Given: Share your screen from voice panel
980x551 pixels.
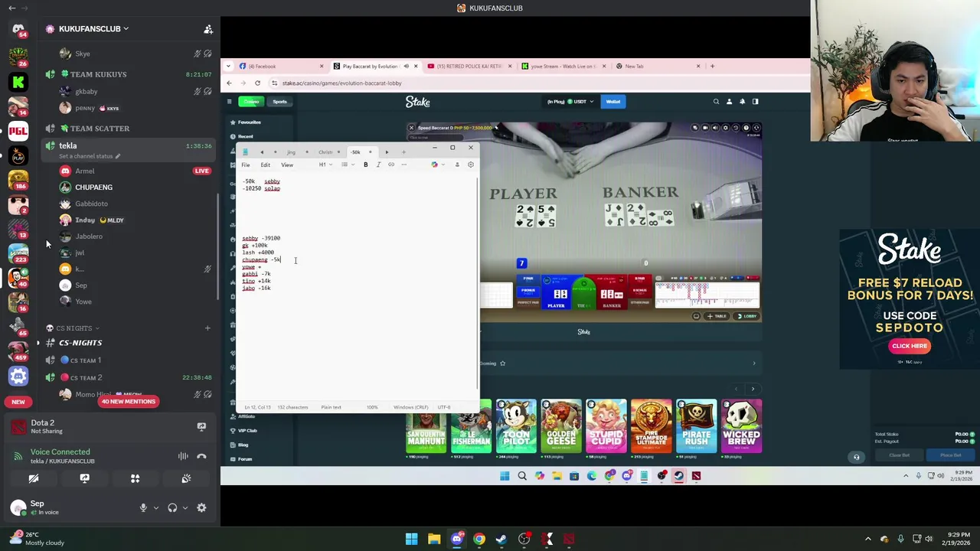Looking at the screenshot, I should [x=84, y=478].
